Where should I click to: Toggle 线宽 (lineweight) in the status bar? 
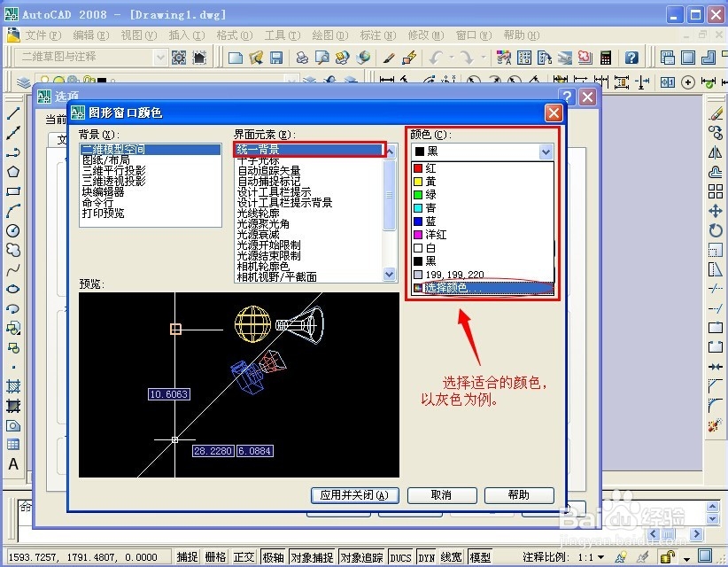(x=452, y=556)
